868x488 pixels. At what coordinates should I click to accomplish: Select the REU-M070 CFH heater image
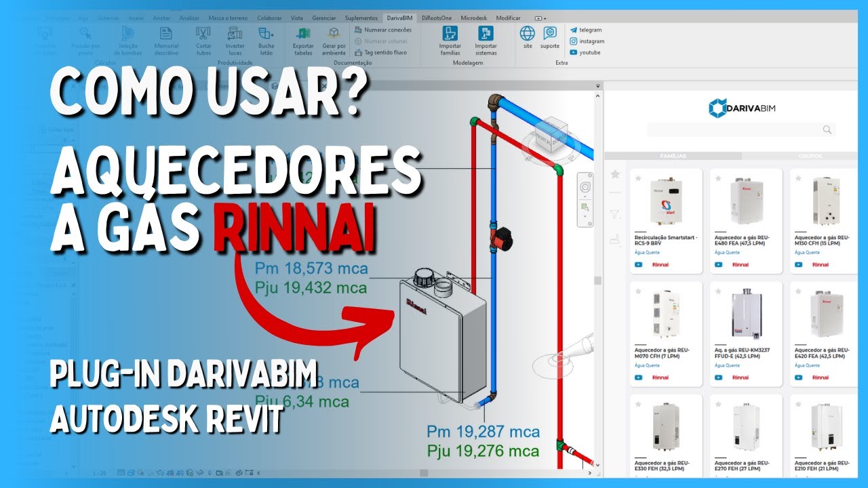click(665, 314)
